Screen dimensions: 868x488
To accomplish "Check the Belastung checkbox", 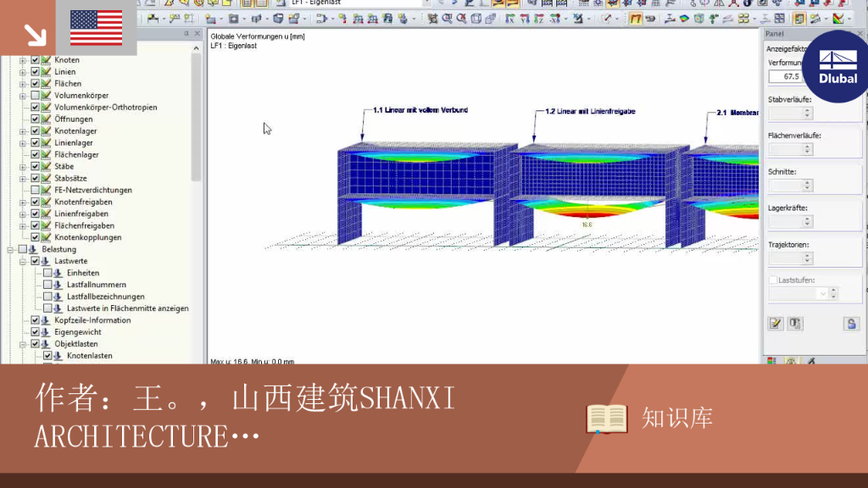I will point(23,249).
